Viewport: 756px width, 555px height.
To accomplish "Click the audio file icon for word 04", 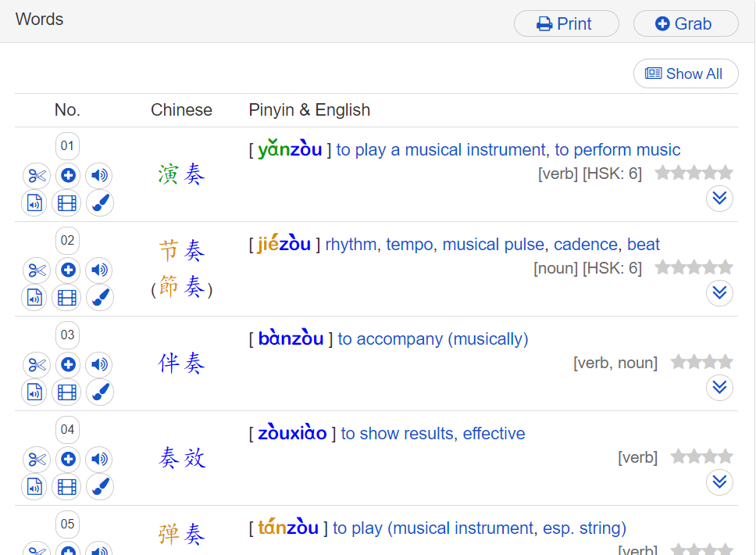I will point(34,487).
